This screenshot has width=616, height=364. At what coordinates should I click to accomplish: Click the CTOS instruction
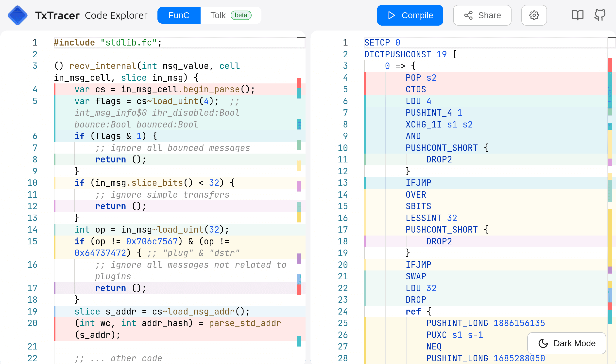click(x=416, y=89)
